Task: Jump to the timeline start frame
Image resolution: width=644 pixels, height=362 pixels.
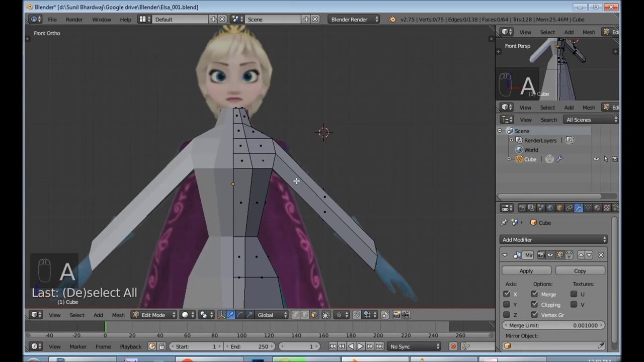Action: click(333, 346)
